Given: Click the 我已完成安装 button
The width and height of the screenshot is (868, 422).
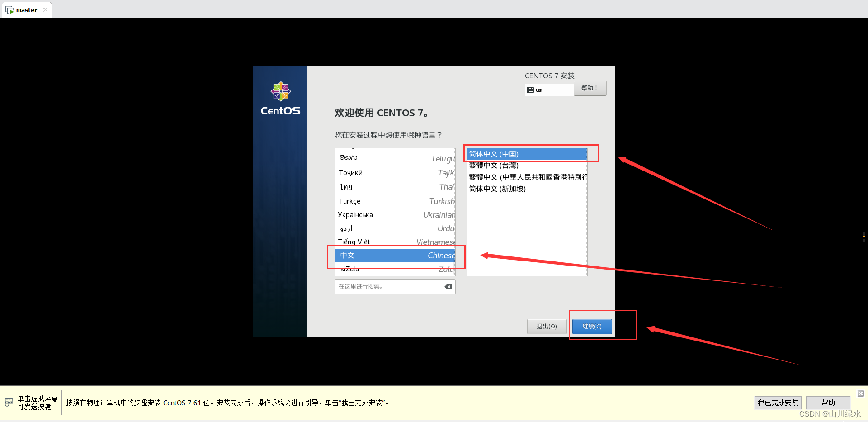Looking at the screenshot, I should tap(778, 402).
